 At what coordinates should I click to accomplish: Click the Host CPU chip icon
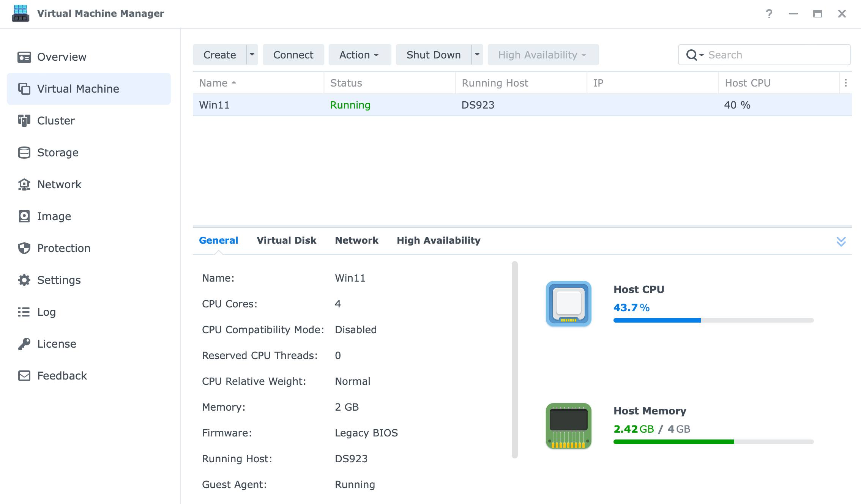tap(568, 304)
